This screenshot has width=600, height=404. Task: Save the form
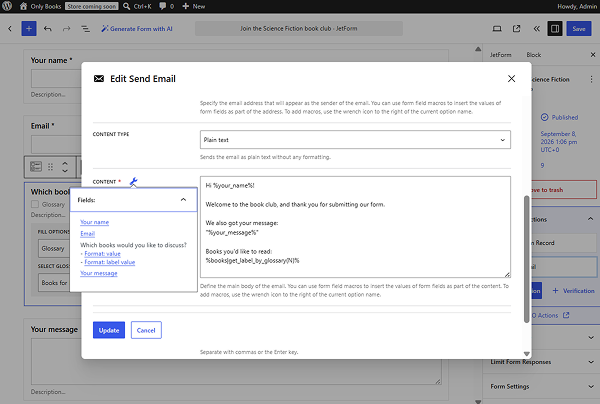click(579, 29)
